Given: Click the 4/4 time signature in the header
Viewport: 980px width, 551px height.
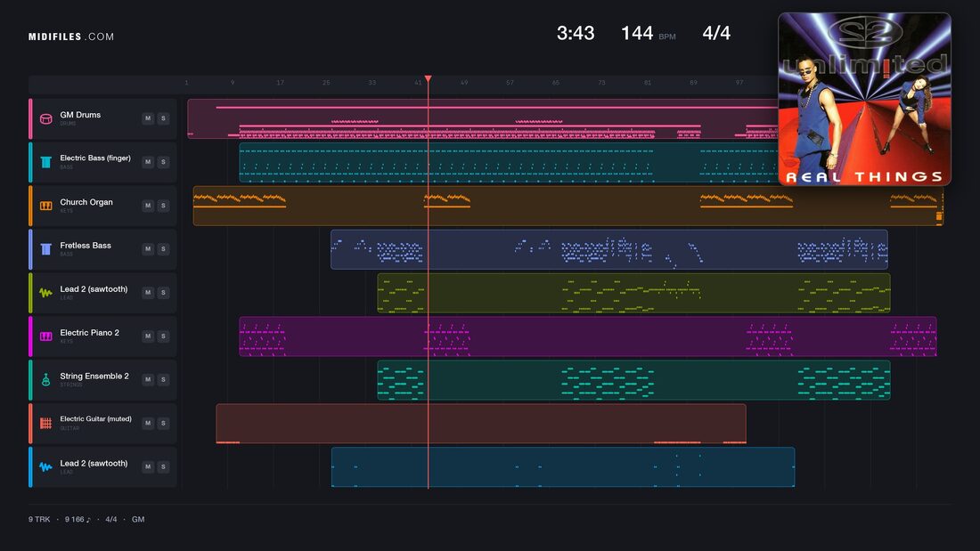Looking at the screenshot, I should pos(716,33).
